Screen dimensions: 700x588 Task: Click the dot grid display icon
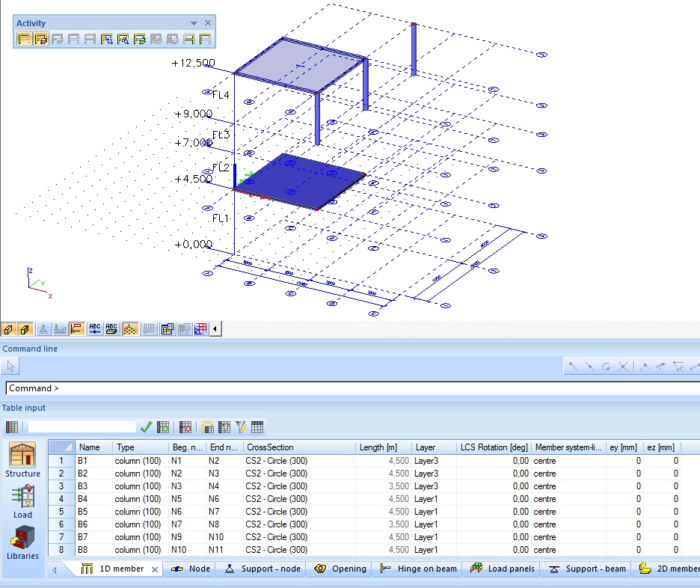click(x=129, y=328)
